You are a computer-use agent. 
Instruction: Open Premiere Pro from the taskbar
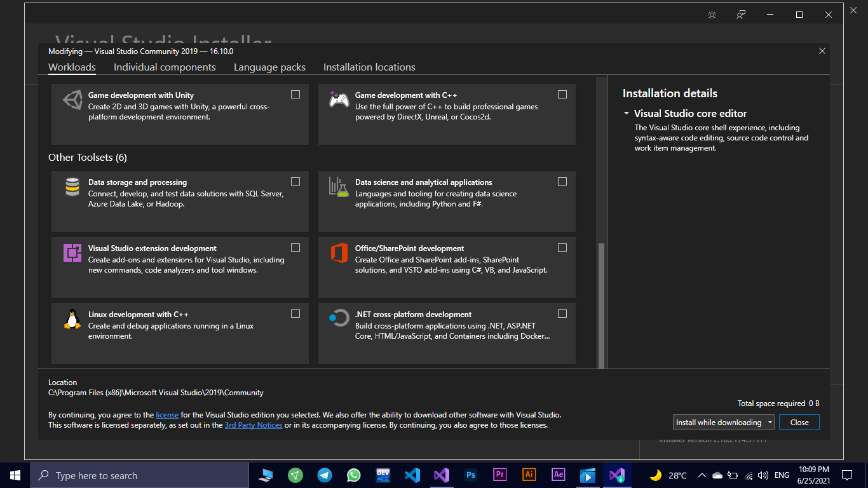500,475
